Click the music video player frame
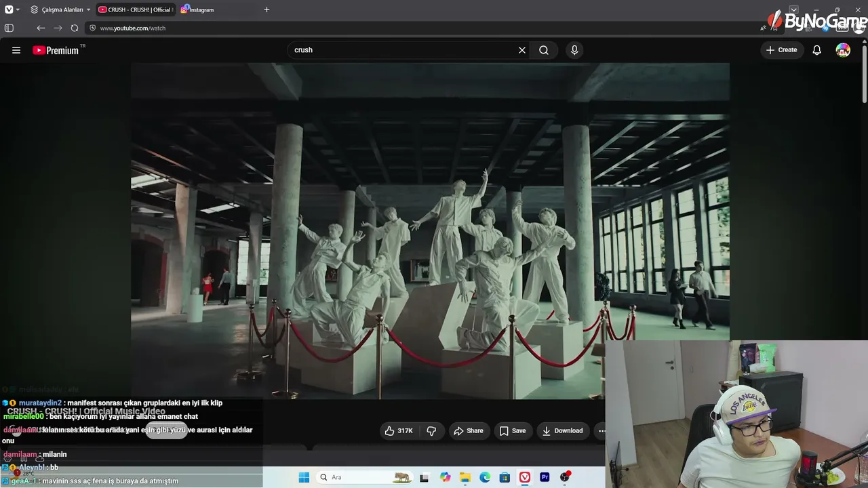The image size is (868, 488). click(430, 230)
